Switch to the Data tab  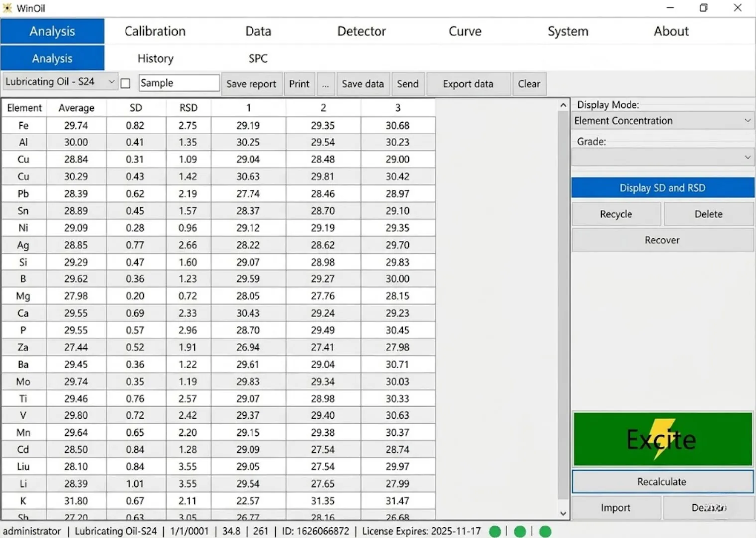click(x=258, y=31)
